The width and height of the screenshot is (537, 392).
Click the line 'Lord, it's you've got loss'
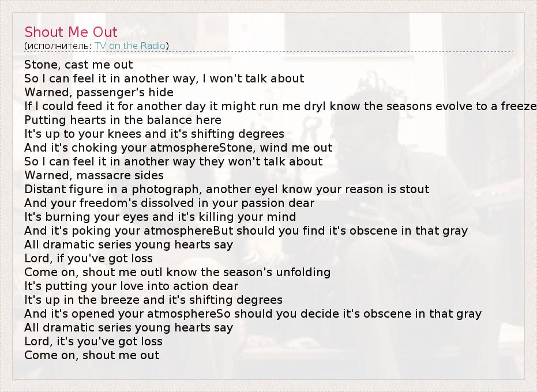pos(93,342)
